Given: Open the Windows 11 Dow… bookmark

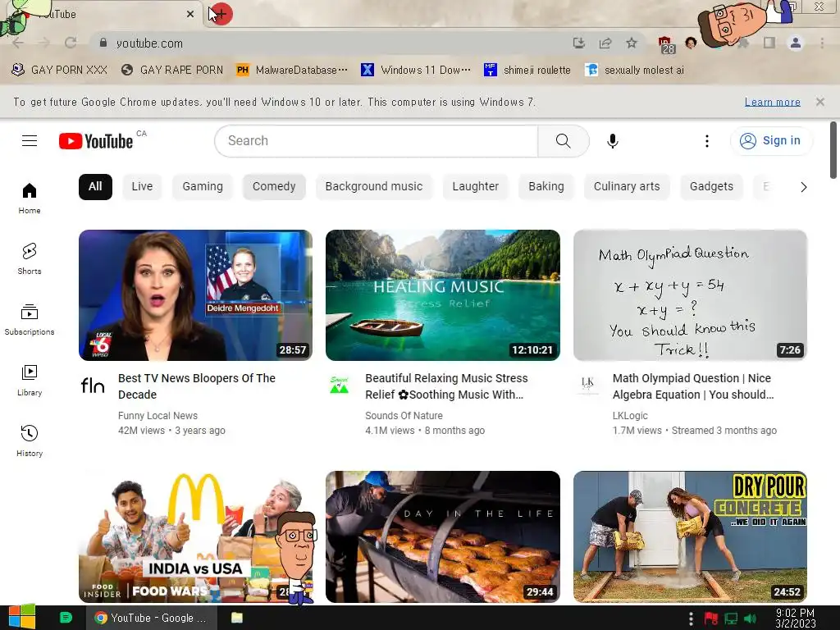Looking at the screenshot, I should (416, 71).
